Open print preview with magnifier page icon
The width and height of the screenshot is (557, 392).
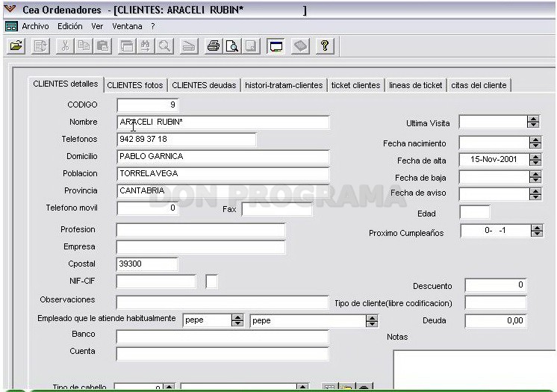[232, 46]
